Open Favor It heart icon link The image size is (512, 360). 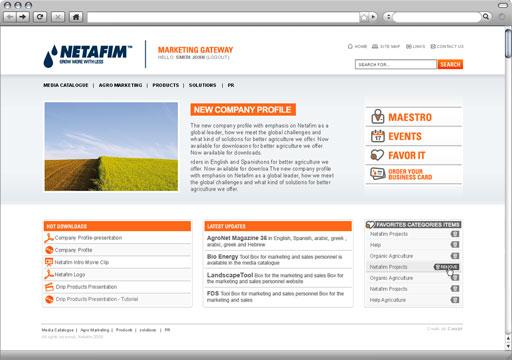coord(377,155)
